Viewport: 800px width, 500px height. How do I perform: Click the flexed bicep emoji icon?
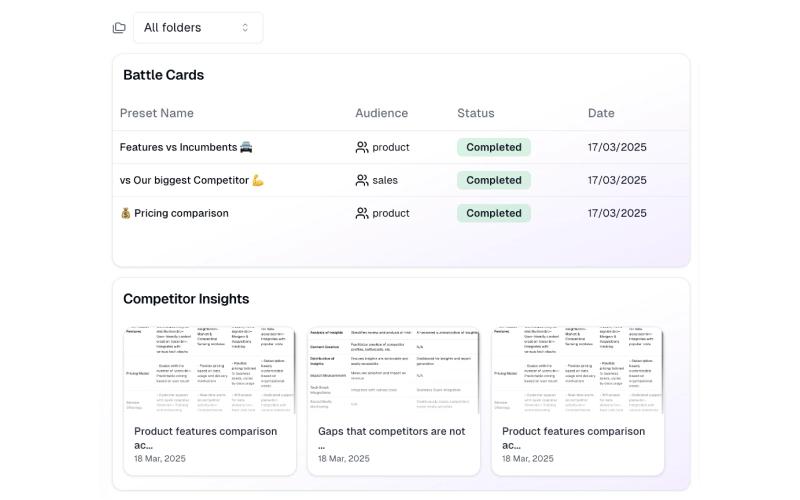(258, 181)
